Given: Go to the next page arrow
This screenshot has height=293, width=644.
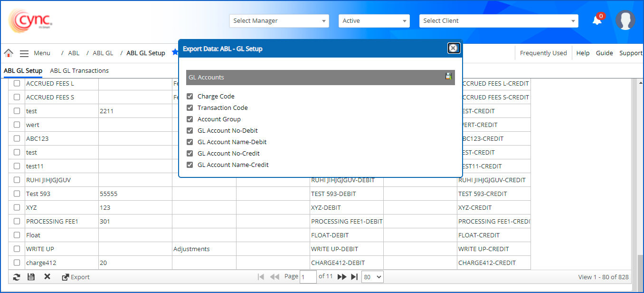Looking at the screenshot, I should click(341, 277).
